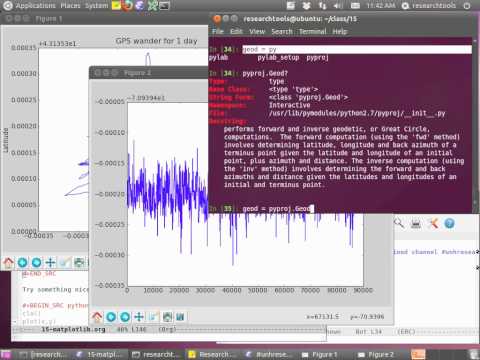This screenshot has height=360, width=480.
Task: Click the preferences tools icon in Emacs toolbar
Action: pos(433,223)
